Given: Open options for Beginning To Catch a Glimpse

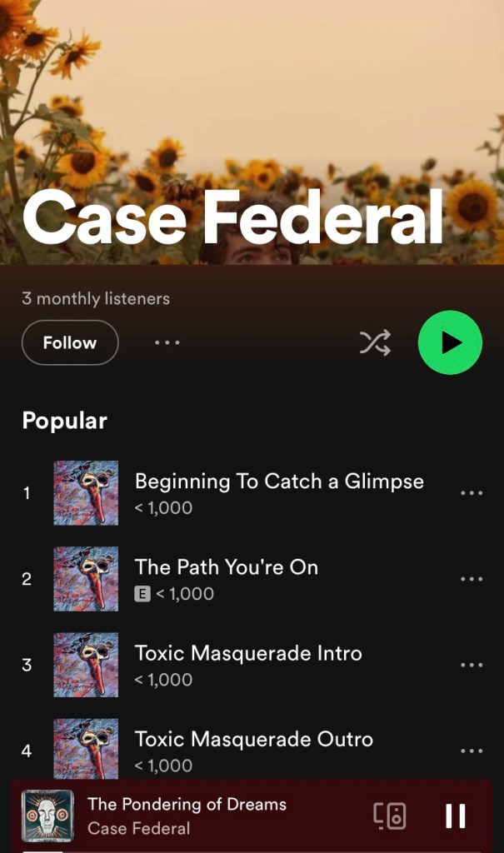Looking at the screenshot, I should click(x=472, y=493).
